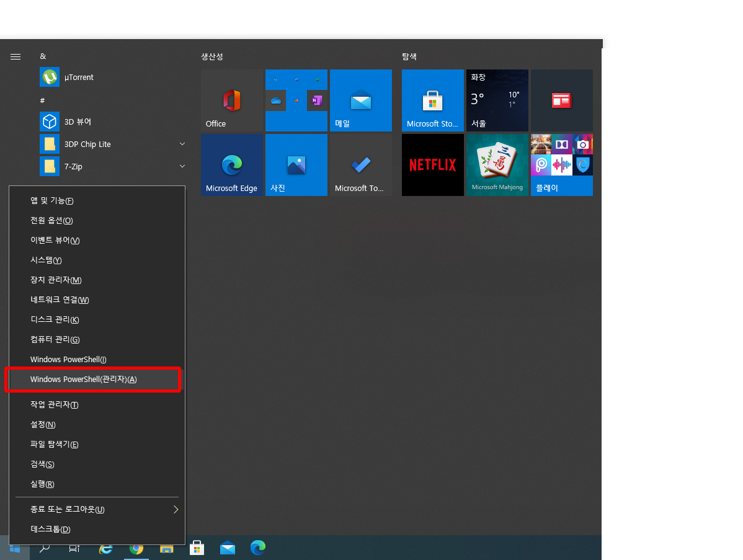The height and width of the screenshot is (560, 743).
Task: Open the 플레이 folder tile
Action: [561, 165]
